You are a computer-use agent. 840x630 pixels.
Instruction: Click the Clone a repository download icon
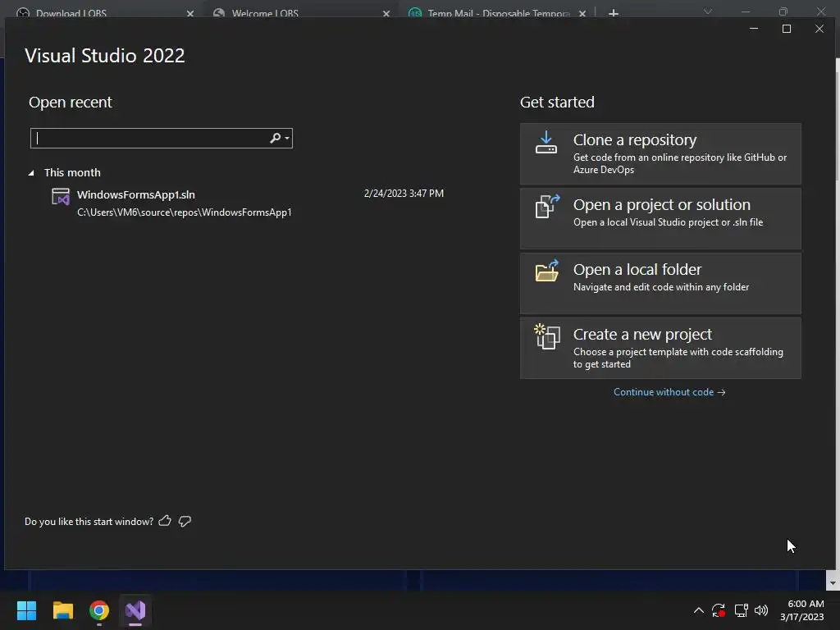point(546,143)
